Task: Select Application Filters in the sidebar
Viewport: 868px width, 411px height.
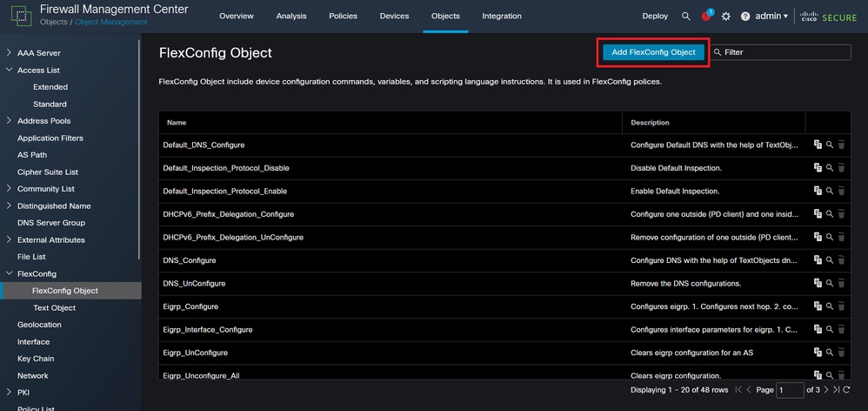Action: coord(50,138)
